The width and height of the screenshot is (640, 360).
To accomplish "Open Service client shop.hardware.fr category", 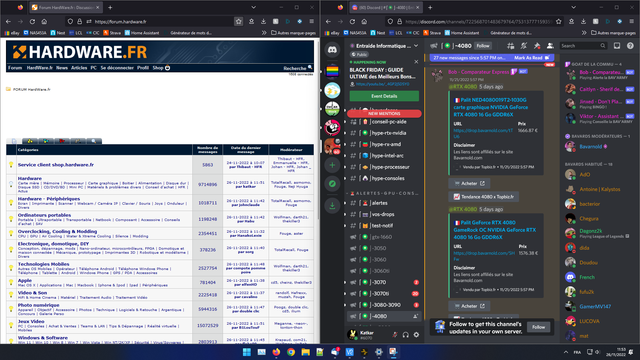I will coord(56,165).
